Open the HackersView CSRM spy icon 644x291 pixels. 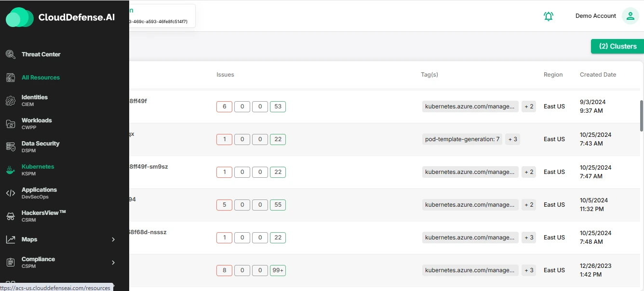point(11,216)
